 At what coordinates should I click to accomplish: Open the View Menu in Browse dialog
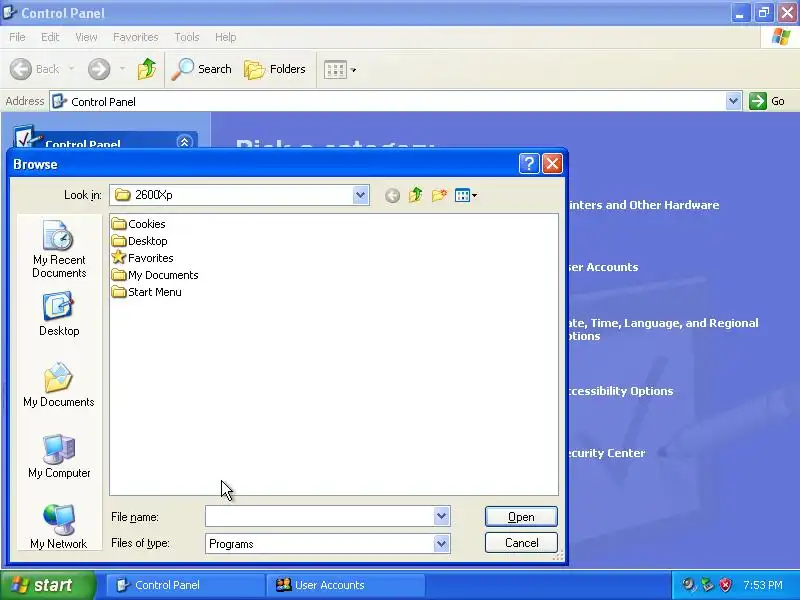pos(466,195)
